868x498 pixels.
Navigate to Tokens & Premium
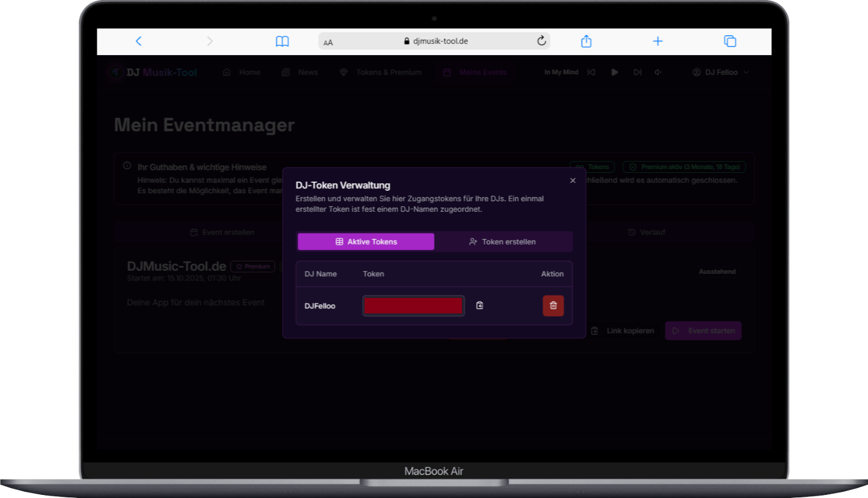pyautogui.click(x=380, y=72)
